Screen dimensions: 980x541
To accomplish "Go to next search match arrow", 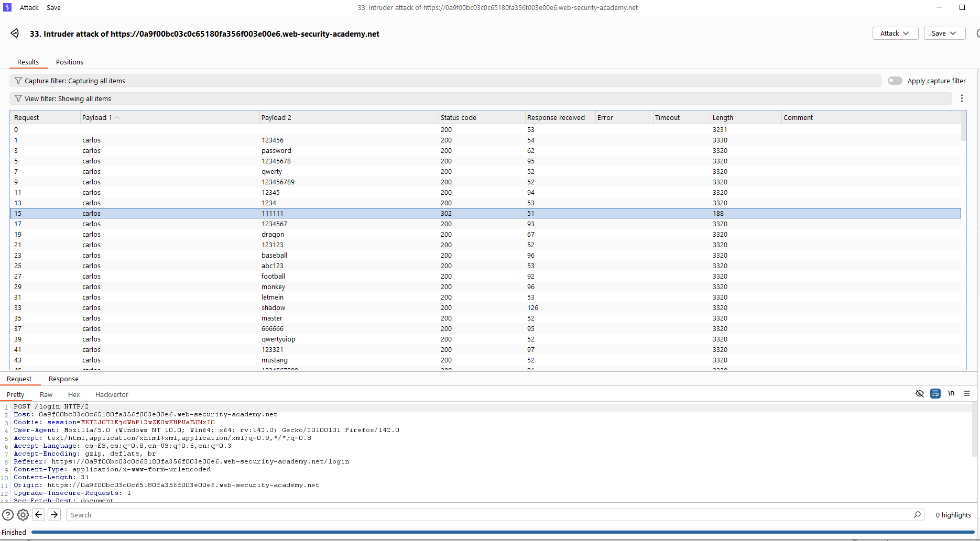I will (x=55, y=515).
